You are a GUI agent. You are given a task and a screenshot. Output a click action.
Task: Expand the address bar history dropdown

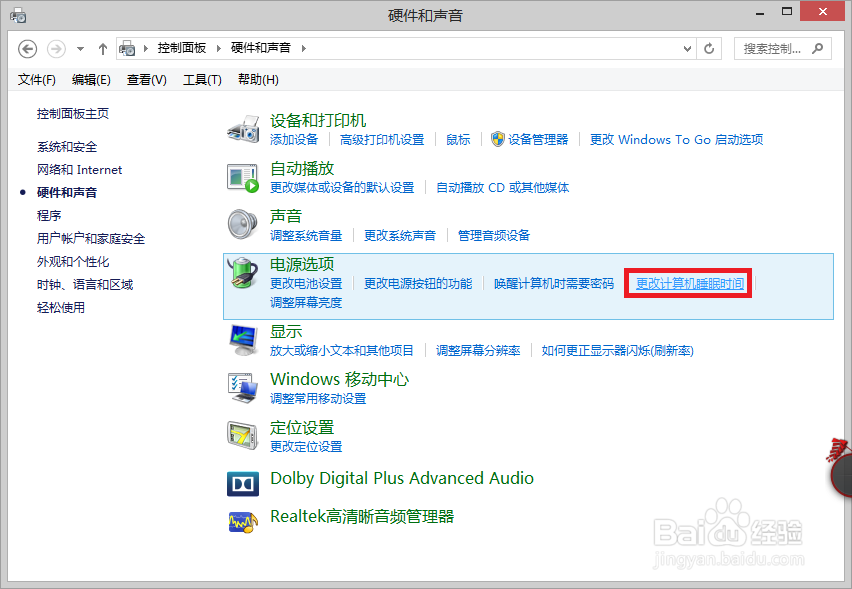(x=687, y=49)
